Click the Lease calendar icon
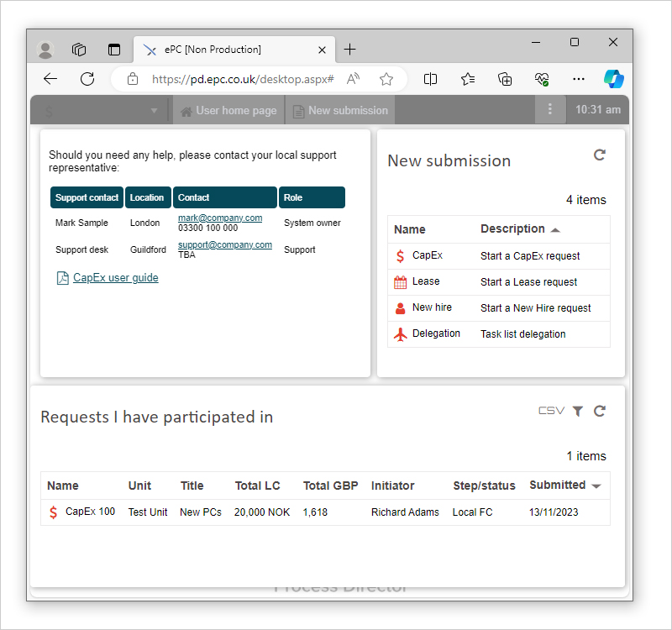 click(x=402, y=281)
